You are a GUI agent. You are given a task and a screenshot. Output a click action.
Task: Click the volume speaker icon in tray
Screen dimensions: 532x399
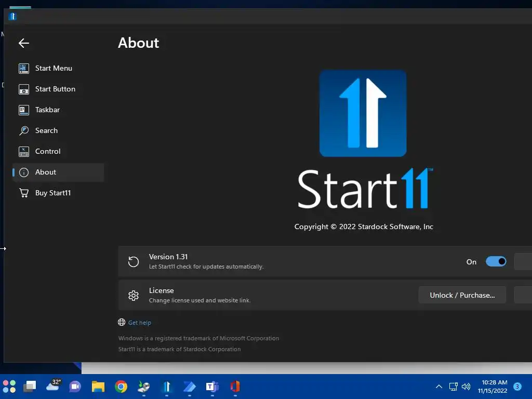(466, 387)
